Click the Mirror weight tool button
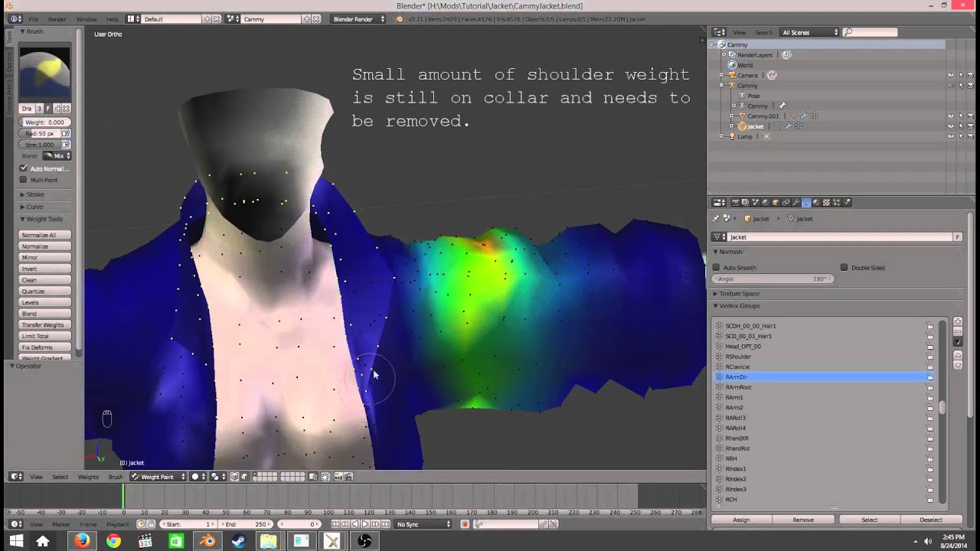Screen dimensions: 980x551 pyautogui.click(x=45, y=257)
